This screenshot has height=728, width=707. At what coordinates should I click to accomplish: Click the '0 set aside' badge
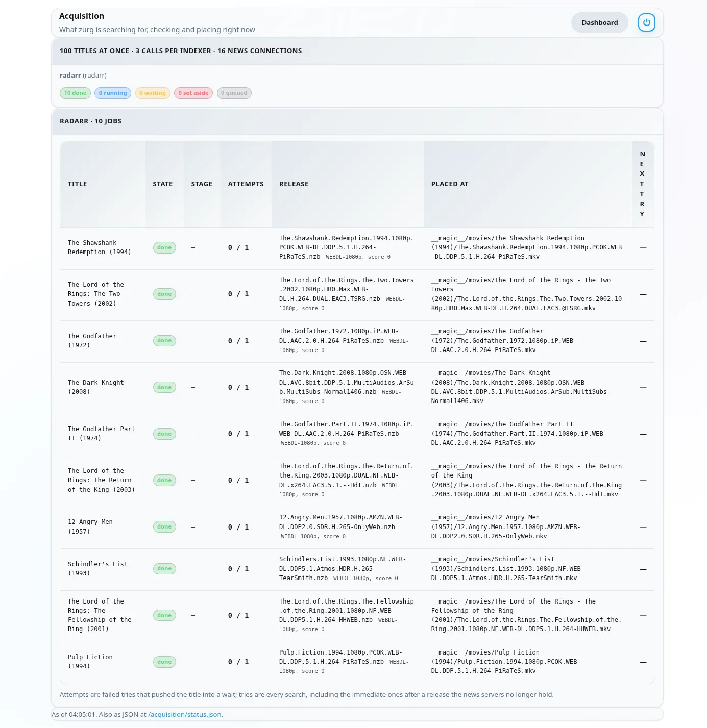193,93
